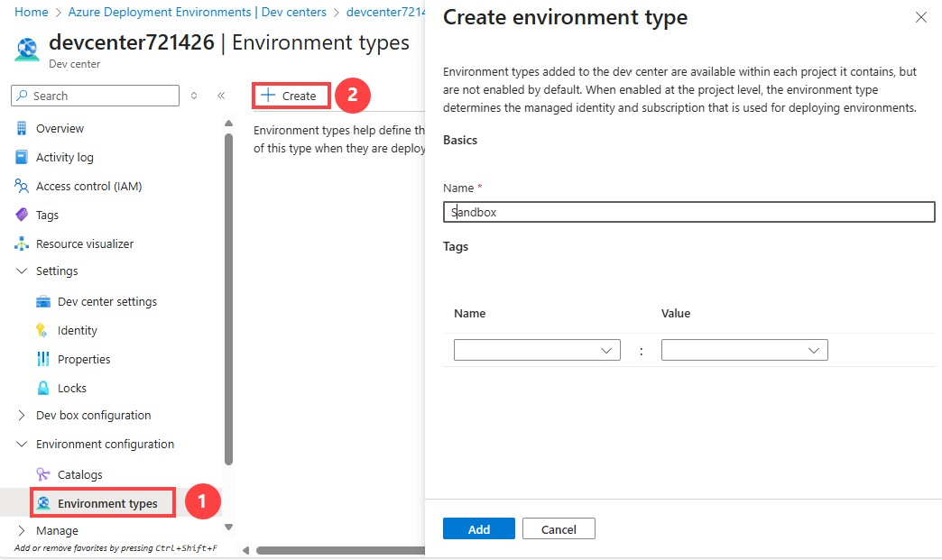Screen dimensions: 942x560
Task: Select Environment types in sidebar
Action: 106,503
